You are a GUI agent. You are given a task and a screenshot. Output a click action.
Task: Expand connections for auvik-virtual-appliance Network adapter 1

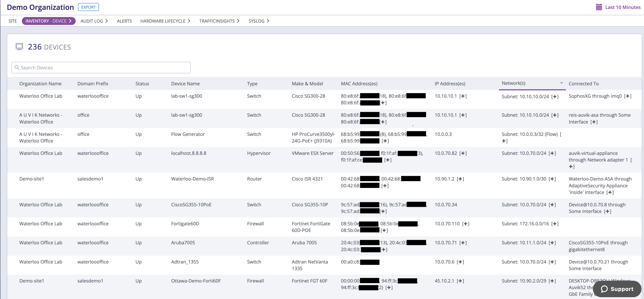click(x=572, y=167)
